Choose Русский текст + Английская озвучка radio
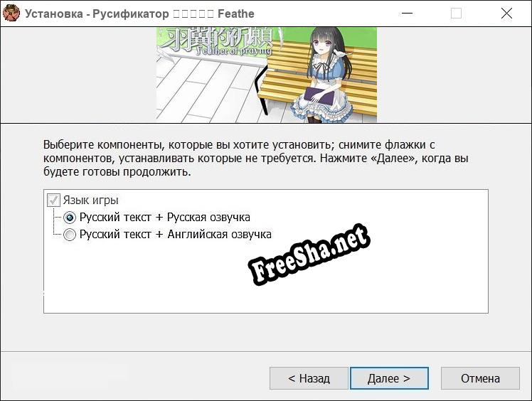Image resolution: width=532 pixels, height=401 pixels. 70,235
